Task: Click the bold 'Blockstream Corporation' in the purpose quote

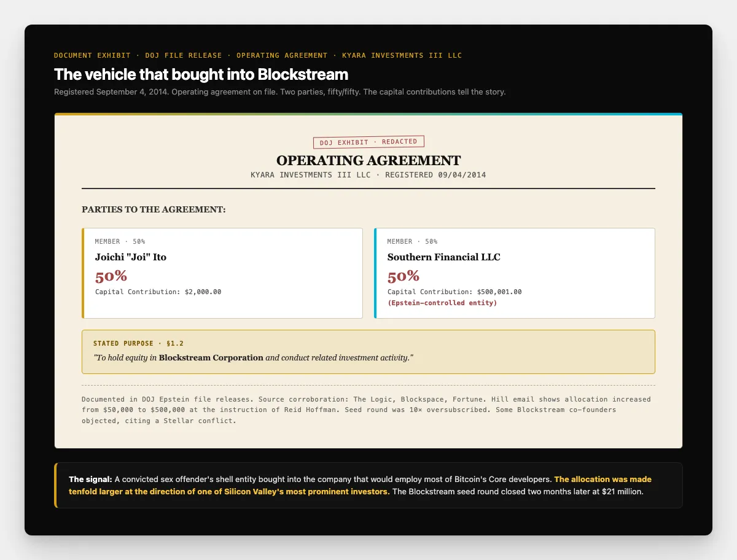Action: point(211,357)
